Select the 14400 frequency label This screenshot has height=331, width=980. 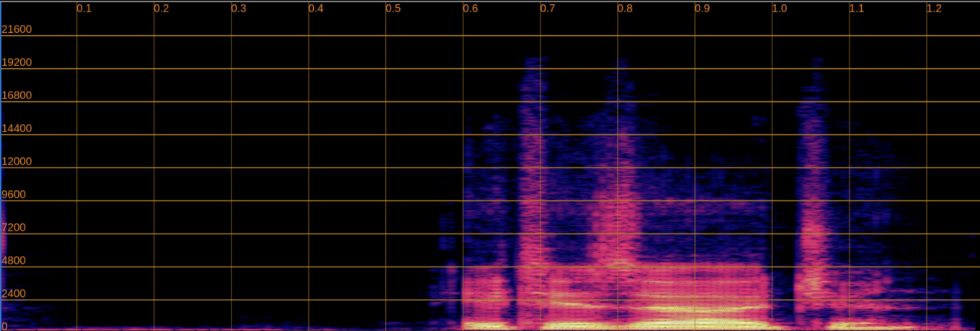[x=17, y=128]
